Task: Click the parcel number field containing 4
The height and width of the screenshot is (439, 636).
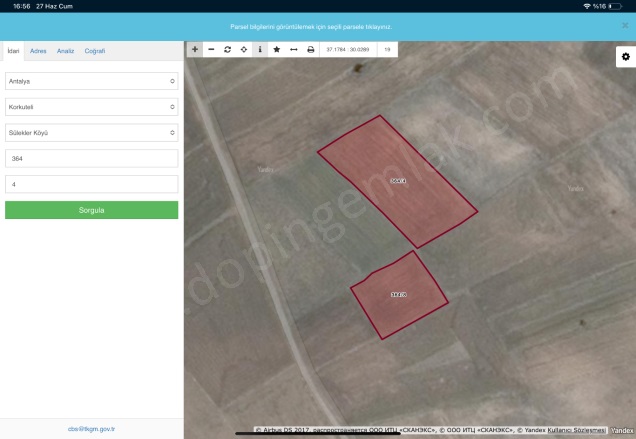Action: pos(91,184)
